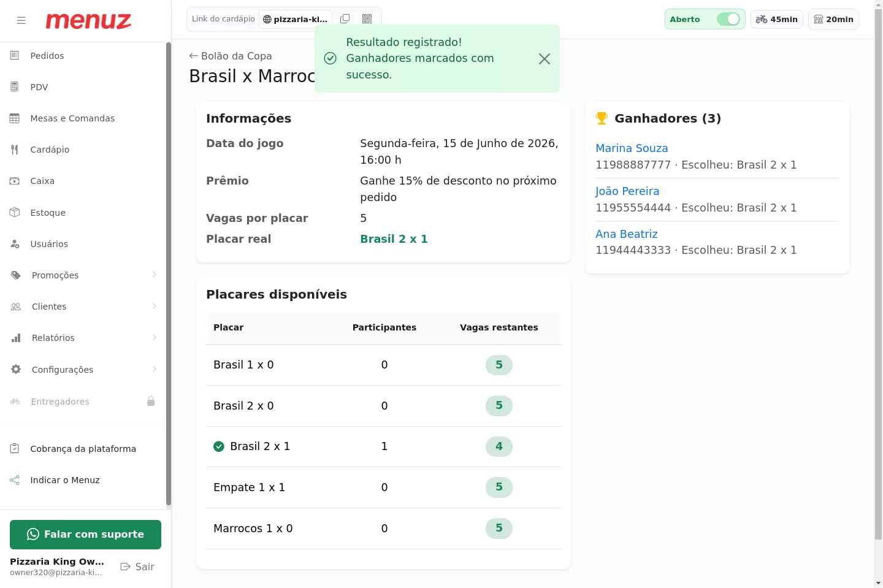Expand the Relatórios submenu chevron
Screen dimensions: 883x588
155,337
